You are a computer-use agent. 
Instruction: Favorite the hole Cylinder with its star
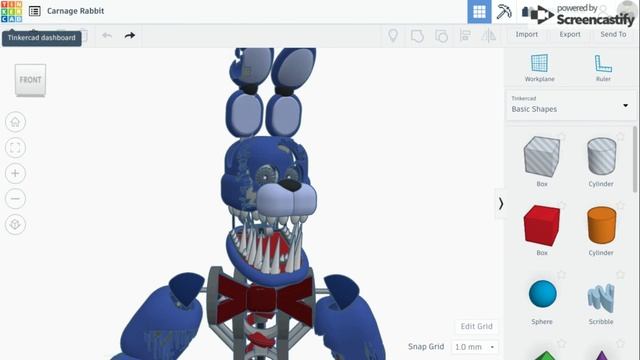(620, 137)
